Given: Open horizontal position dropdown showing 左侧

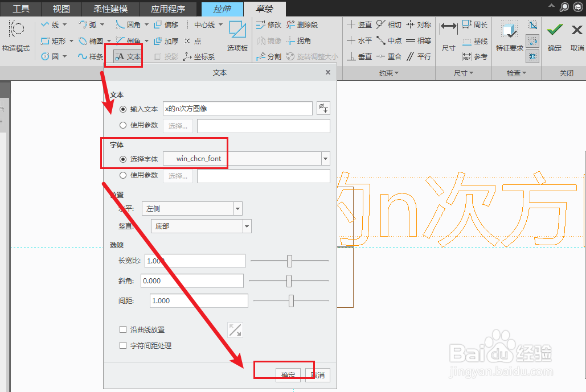Looking at the screenshot, I should [237, 208].
